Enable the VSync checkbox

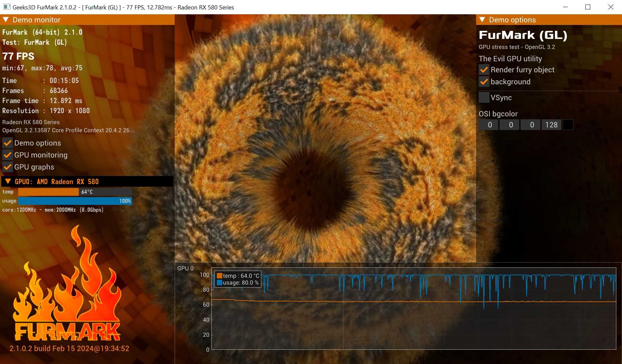click(x=484, y=98)
